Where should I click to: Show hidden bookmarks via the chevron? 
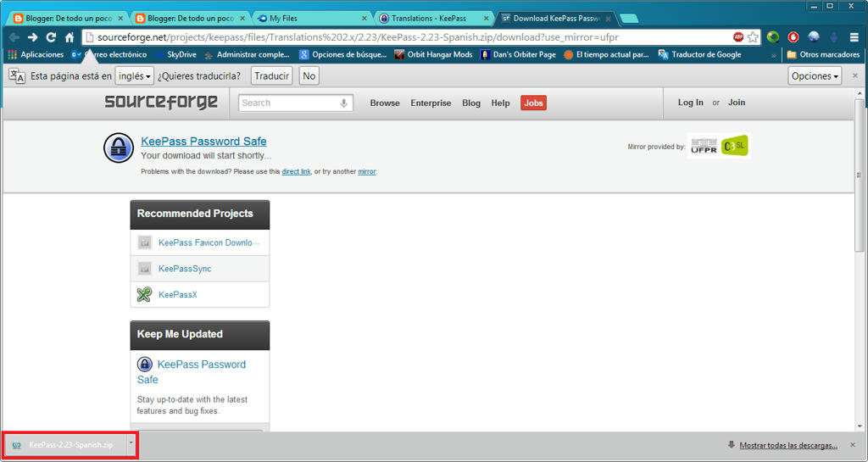click(774, 55)
